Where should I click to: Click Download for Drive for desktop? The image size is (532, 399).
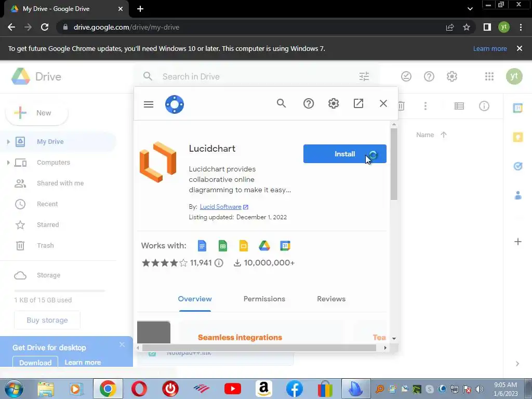[35, 362]
